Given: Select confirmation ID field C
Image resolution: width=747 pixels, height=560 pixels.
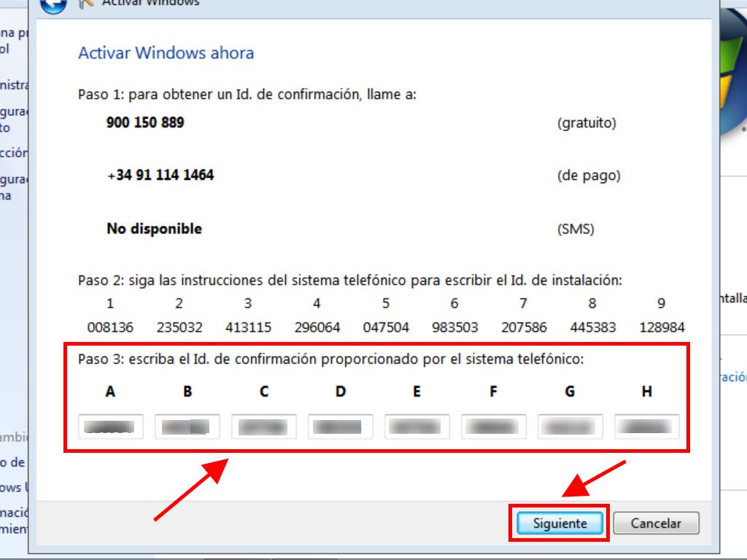Looking at the screenshot, I should click(264, 427).
